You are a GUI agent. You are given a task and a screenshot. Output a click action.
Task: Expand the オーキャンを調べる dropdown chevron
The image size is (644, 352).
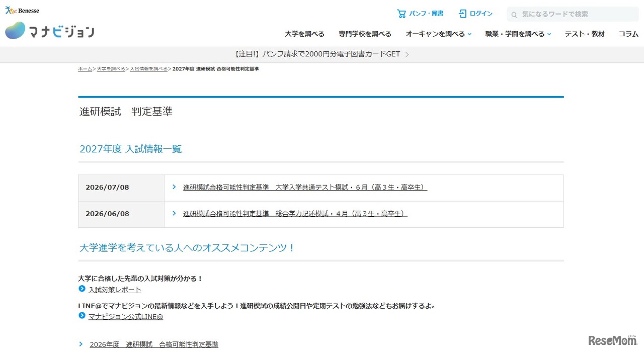469,34
